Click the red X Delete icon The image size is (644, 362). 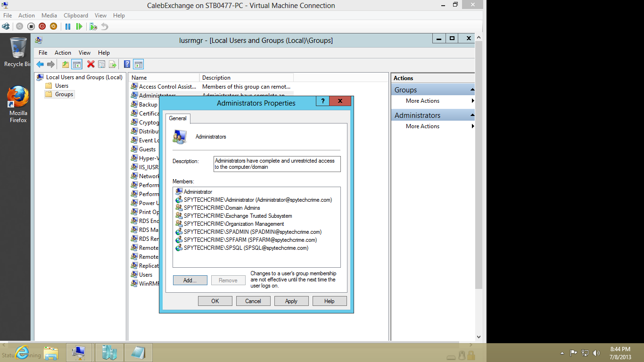91,64
